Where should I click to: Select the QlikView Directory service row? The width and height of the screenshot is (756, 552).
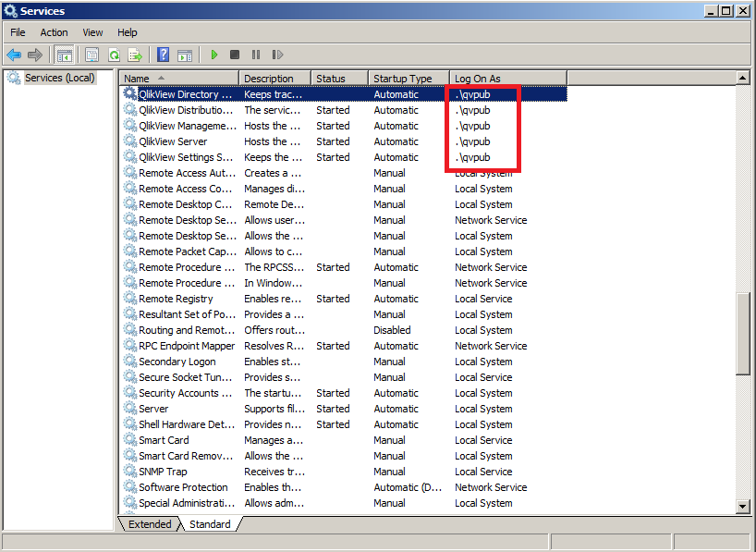(x=344, y=94)
